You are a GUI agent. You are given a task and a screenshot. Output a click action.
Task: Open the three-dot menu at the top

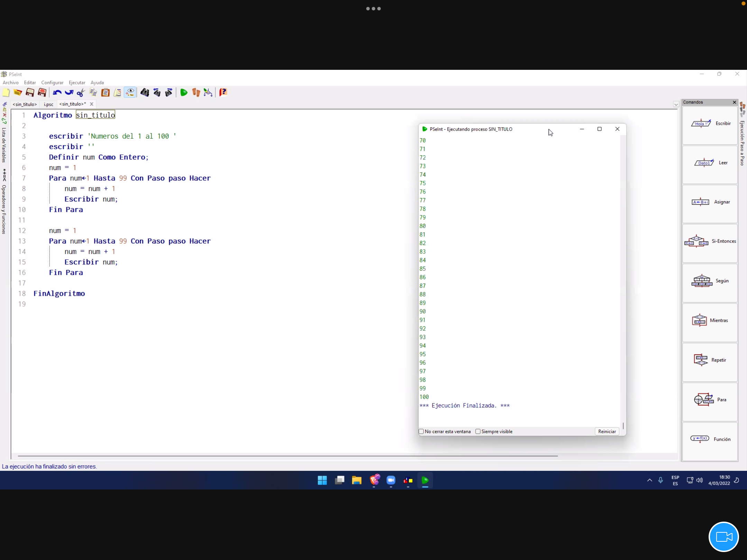tap(373, 9)
